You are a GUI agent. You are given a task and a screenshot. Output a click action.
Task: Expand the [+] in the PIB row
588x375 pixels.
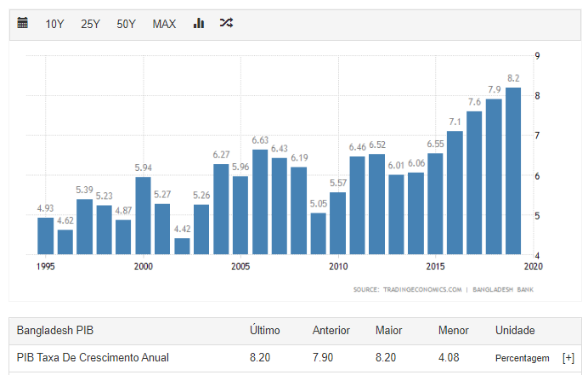pyautogui.click(x=568, y=358)
